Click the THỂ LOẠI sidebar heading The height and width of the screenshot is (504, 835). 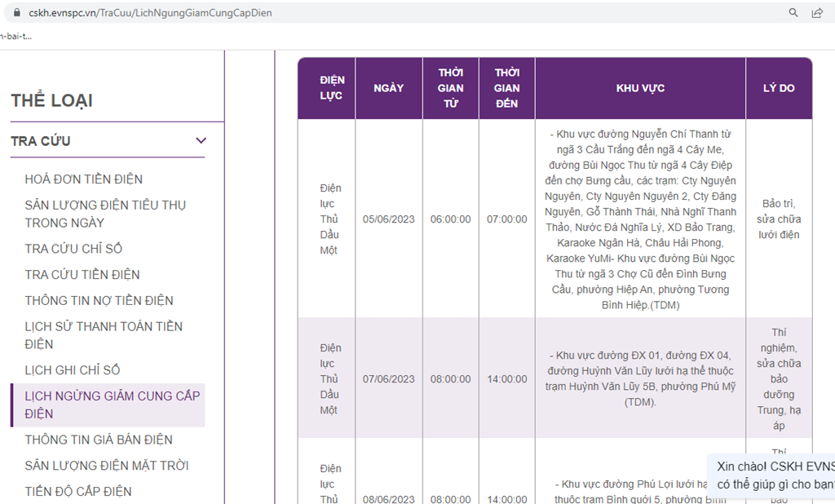click(51, 100)
